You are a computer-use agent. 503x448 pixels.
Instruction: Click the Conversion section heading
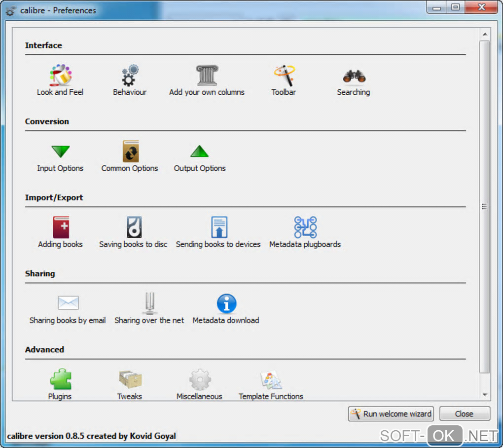coord(47,121)
